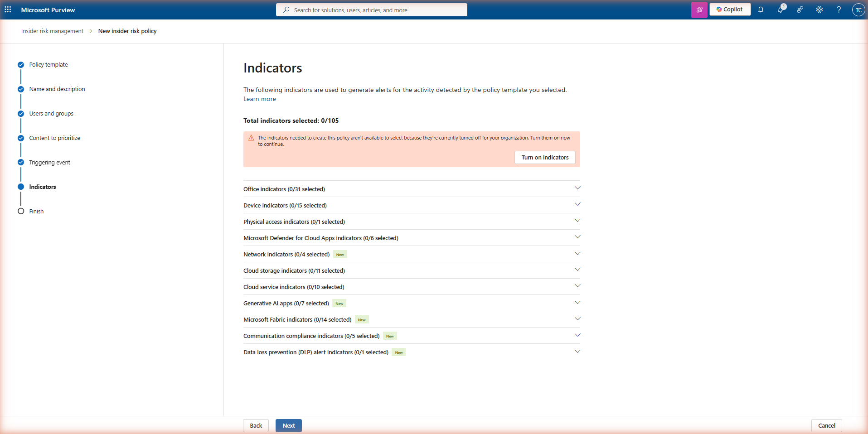Open the notifications bell
Viewport: 868px width, 434px height.
[x=761, y=10]
